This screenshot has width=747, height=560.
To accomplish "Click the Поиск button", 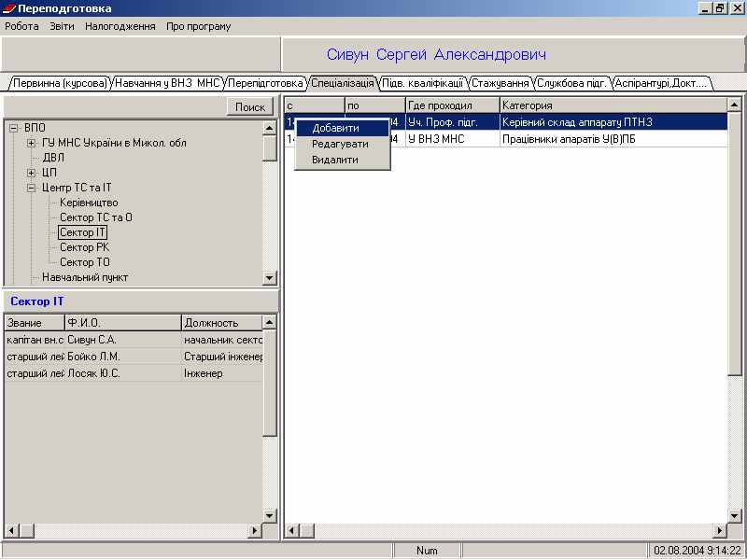I will pos(250,107).
